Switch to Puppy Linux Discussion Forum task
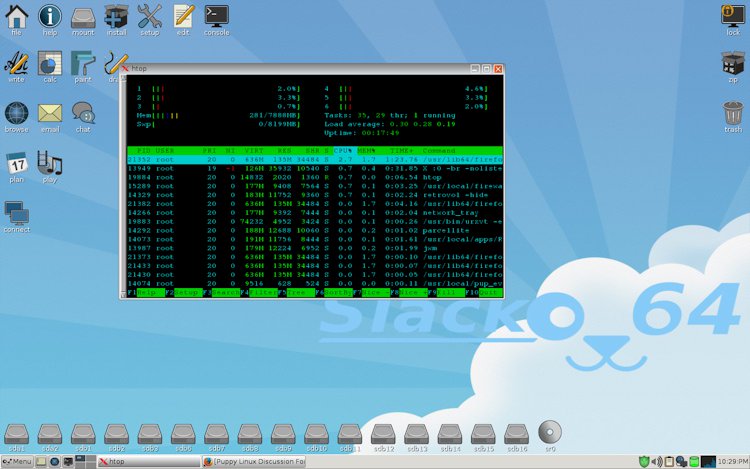This screenshot has height=469, width=750. [x=254, y=462]
